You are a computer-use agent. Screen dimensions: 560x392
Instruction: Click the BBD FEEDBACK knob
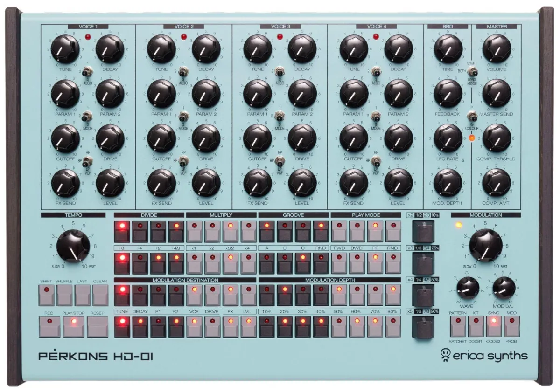[x=448, y=93]
